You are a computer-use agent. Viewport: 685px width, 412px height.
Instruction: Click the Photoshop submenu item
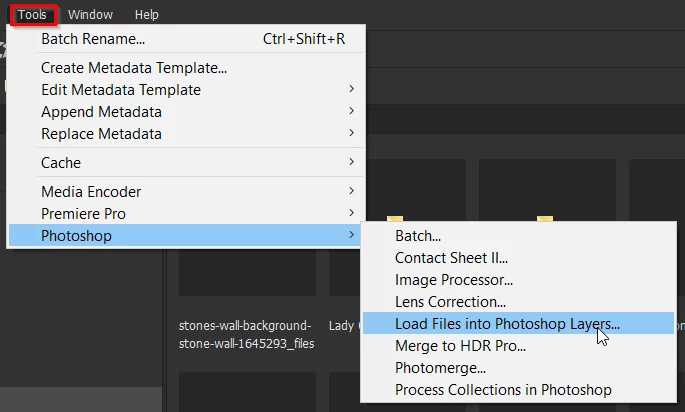tap(187, 235)
